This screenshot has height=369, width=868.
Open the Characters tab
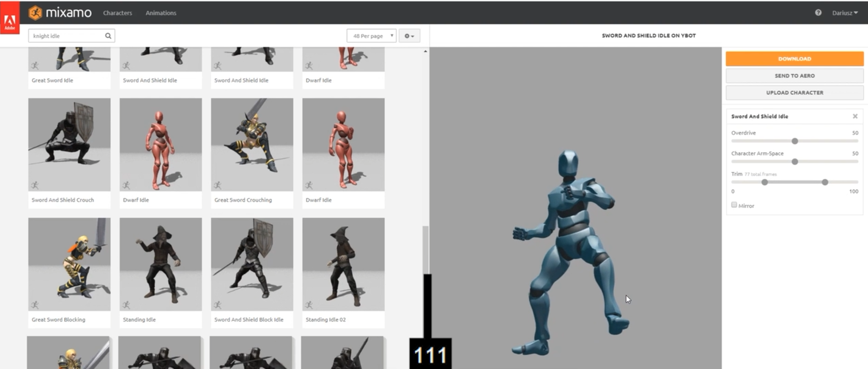(117, 13)
